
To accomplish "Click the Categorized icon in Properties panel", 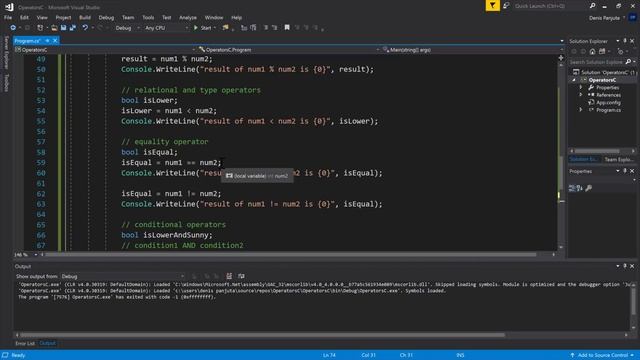I will [x=572, y=188].
